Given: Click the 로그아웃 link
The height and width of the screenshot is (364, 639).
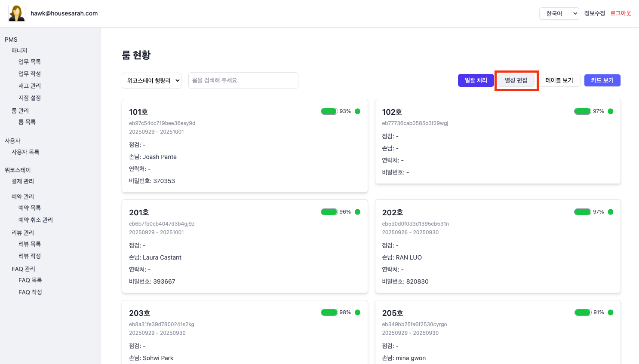Looking at the screenshot, I should pos(621,13).
